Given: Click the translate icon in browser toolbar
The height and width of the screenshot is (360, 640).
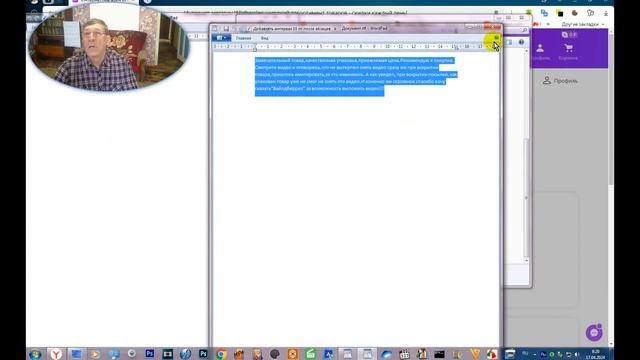Looking at the screenshot, I should [x=544, y=13].
